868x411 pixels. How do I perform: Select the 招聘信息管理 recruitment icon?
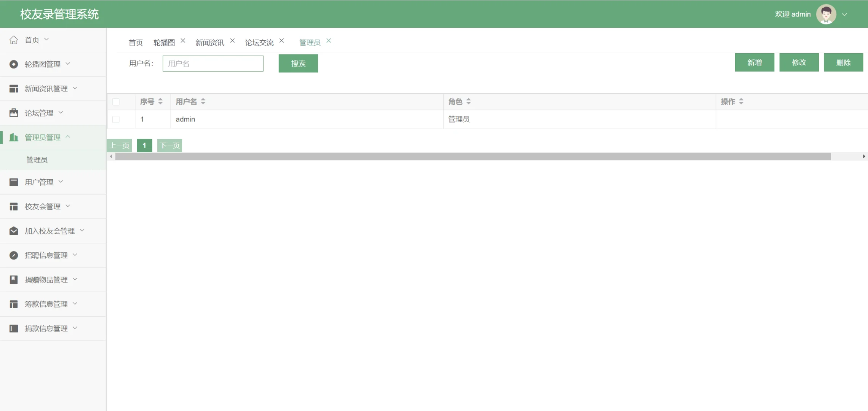point(14,255)
